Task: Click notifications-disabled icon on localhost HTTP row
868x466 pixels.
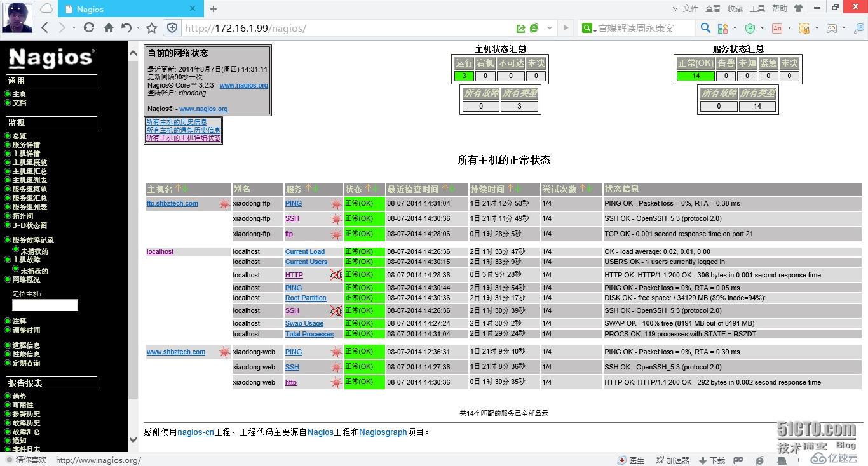Action: (336, 275)
